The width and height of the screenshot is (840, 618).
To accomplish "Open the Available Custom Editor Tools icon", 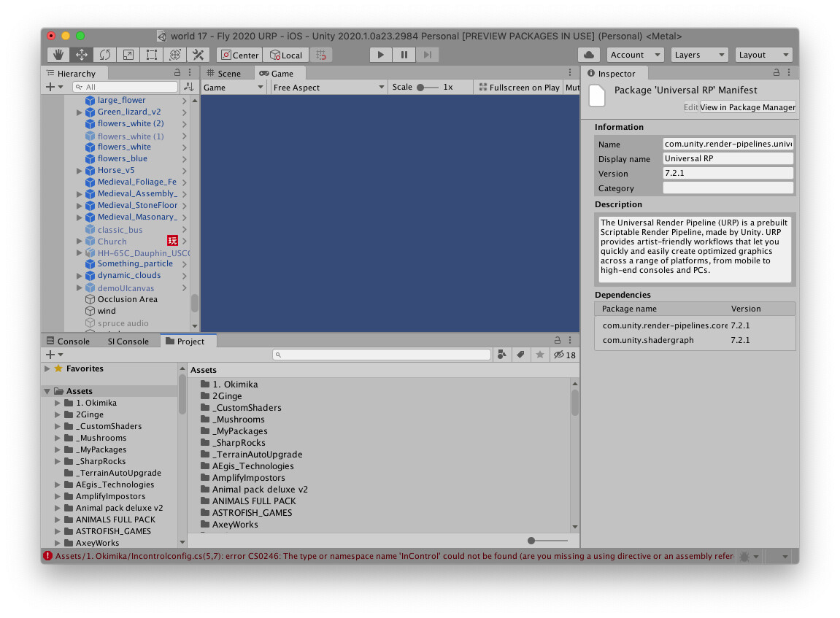I will [198, 55].
